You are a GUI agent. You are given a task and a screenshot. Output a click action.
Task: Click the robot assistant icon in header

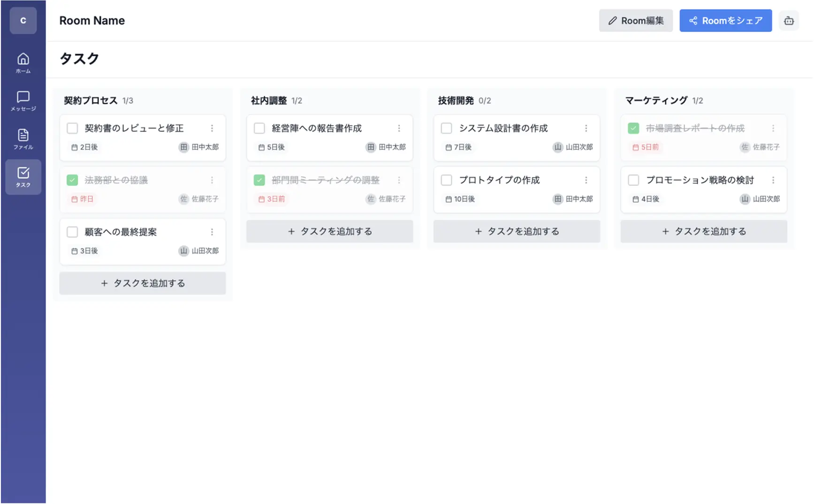pos(789,21)
